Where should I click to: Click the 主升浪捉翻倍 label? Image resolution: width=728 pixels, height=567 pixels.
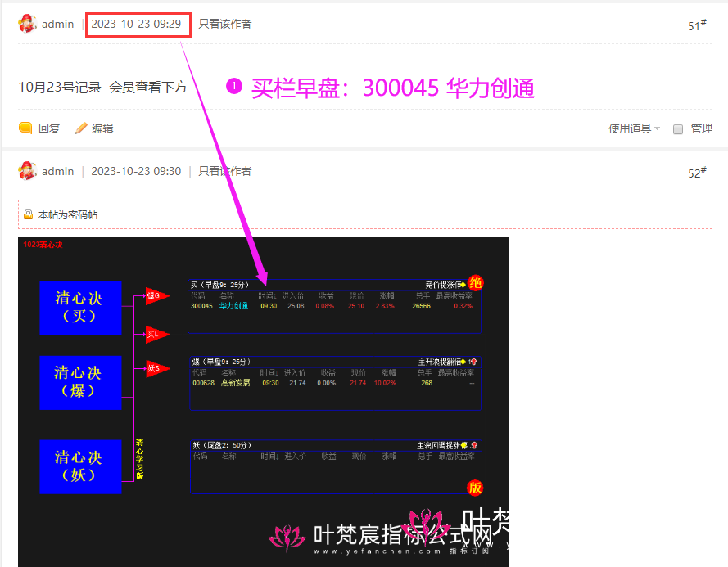click(440, 362)
